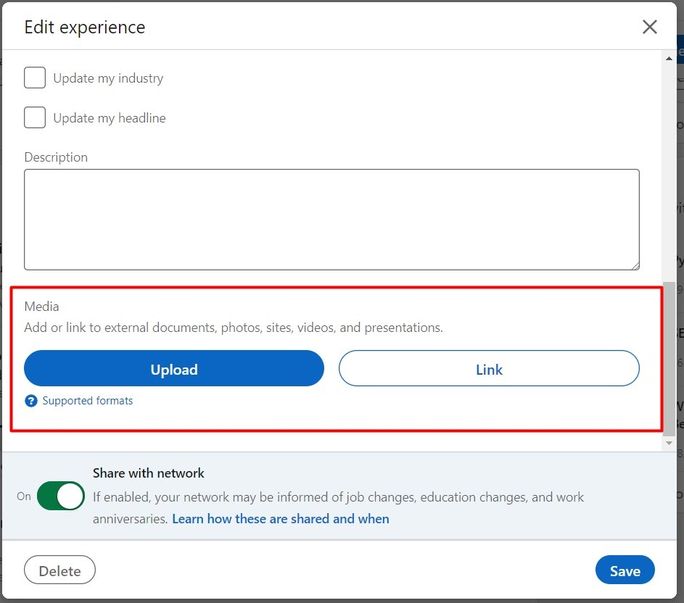Image resolution: width=684 pixels, height=603 pixels.
Task: Click the On label beside the toggle
Action: 24,496
